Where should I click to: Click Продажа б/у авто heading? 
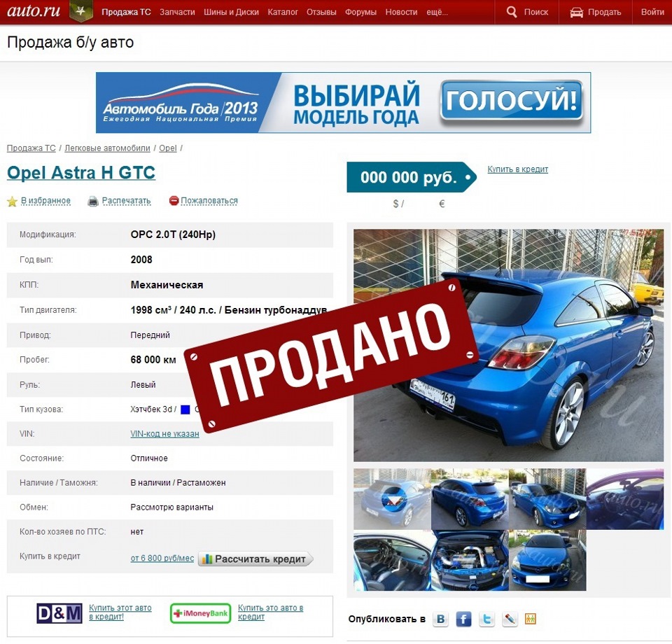tap(70, 43)
